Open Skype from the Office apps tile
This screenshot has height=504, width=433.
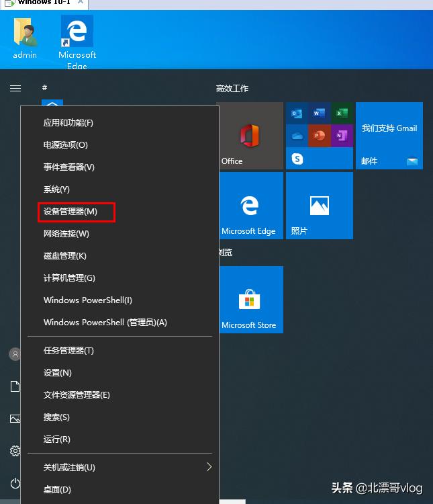(x=297, y=159)
